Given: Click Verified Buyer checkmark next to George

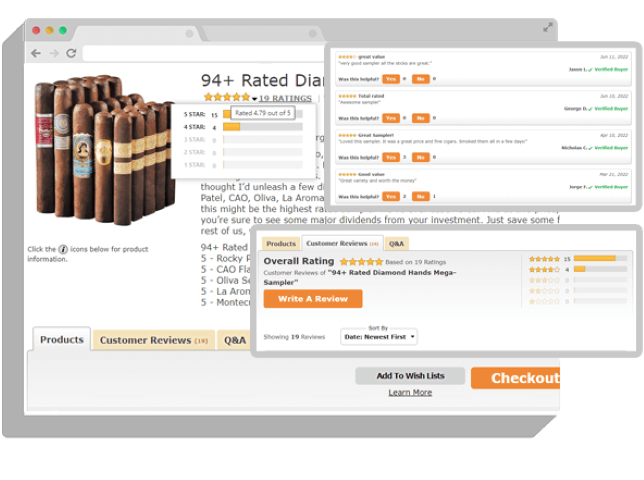Looking at the screenshot, I should pyautogui.click(x=590, y=109).
